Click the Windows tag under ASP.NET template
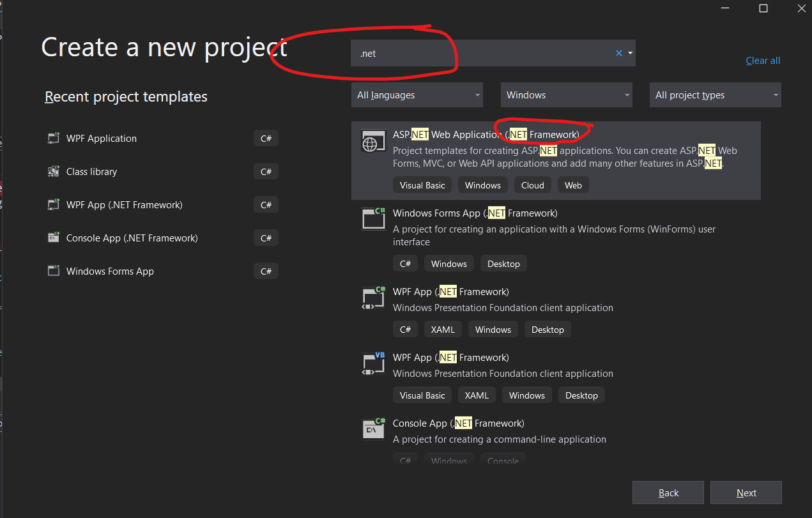This screenshot has height=518, width=812. point(483,185)
